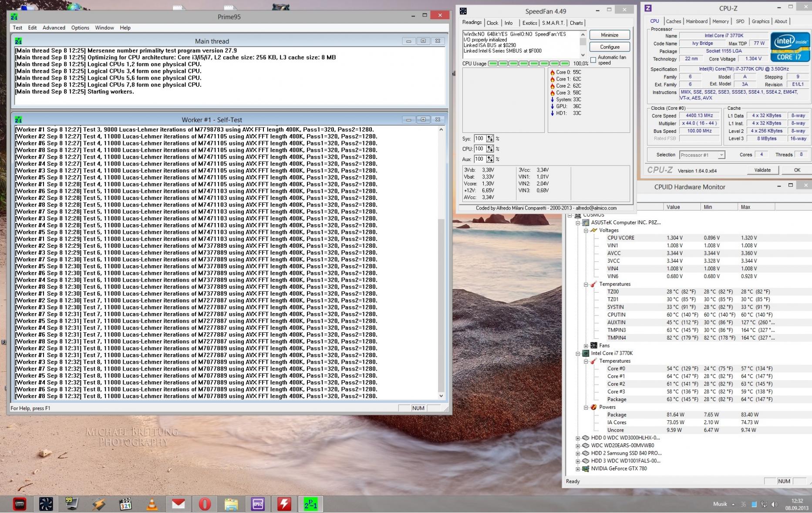Open the Options menu in Prime95

tap(80, 27)
